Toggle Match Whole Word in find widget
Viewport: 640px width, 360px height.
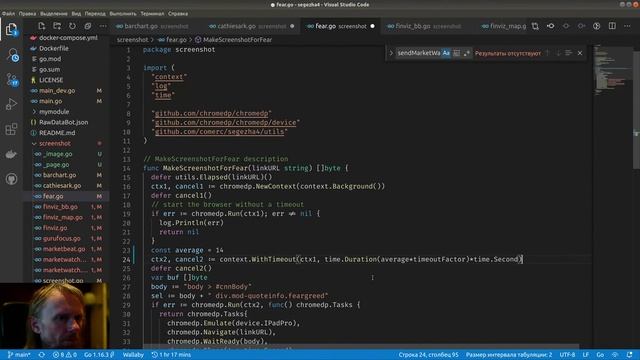pos(456,53)
